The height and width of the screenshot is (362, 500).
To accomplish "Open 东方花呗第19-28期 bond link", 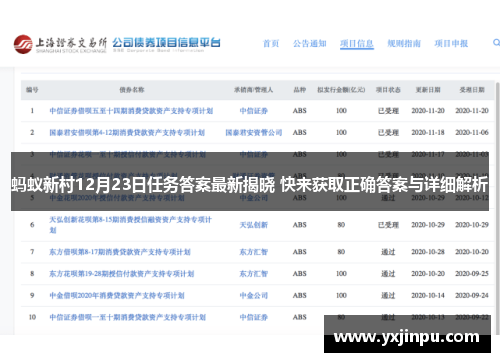I will click(x=122, y=274).
